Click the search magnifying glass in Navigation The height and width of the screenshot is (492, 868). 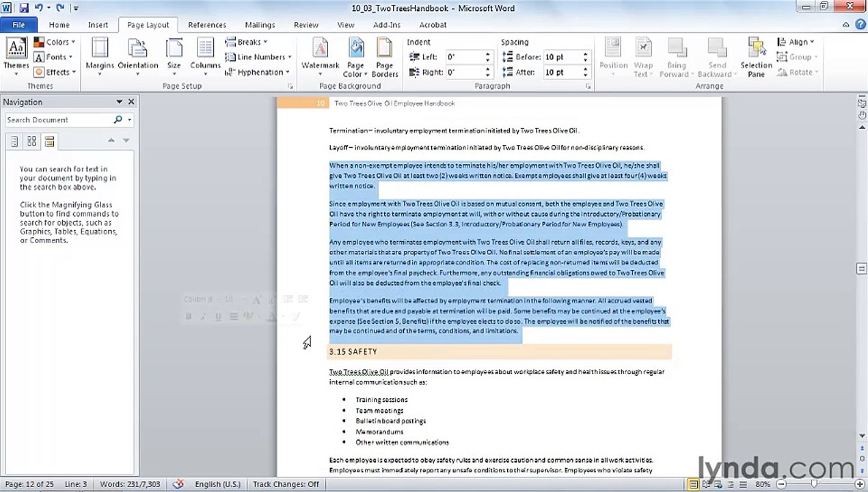(x=118, y=120)
